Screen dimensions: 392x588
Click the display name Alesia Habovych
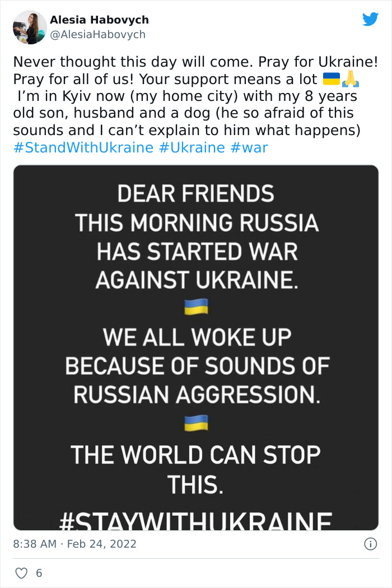(x=99, y=18)
